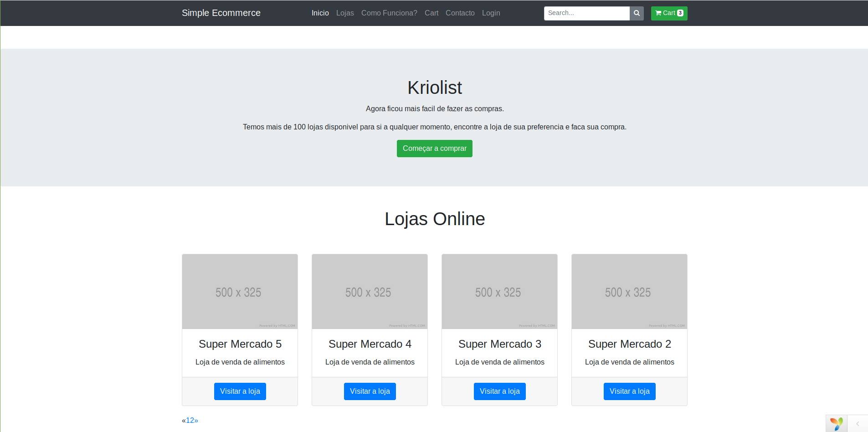
Task: Open the green Cart button with badge
Action: [669, 13]
